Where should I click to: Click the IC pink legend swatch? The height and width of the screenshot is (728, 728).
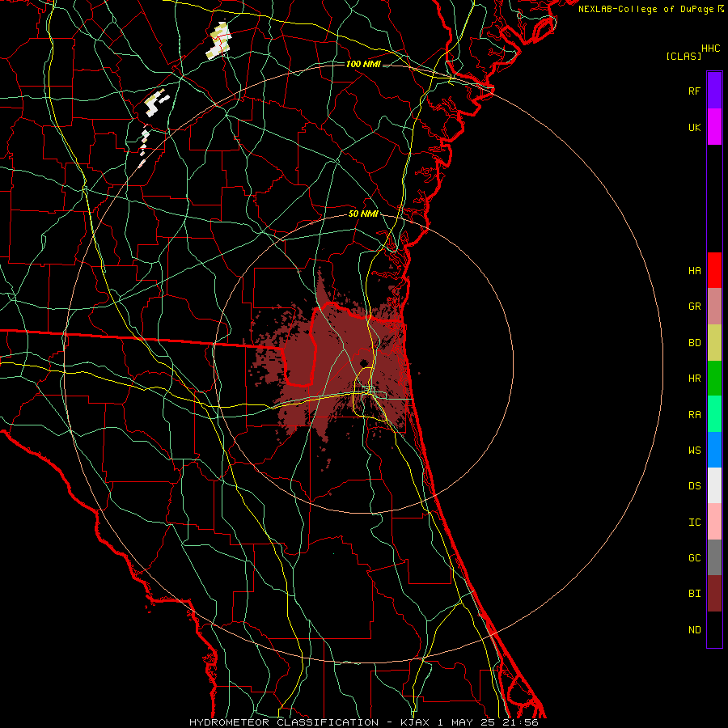(714, 522)
